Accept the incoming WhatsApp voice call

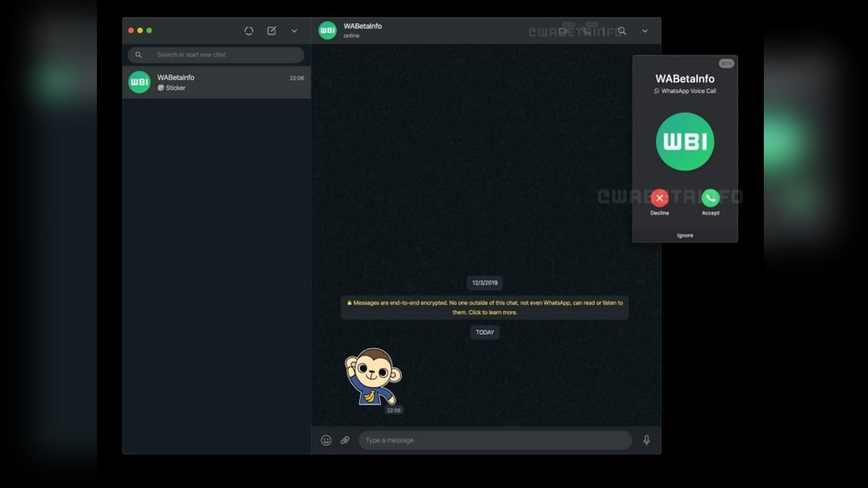click(x=710, y=198)
